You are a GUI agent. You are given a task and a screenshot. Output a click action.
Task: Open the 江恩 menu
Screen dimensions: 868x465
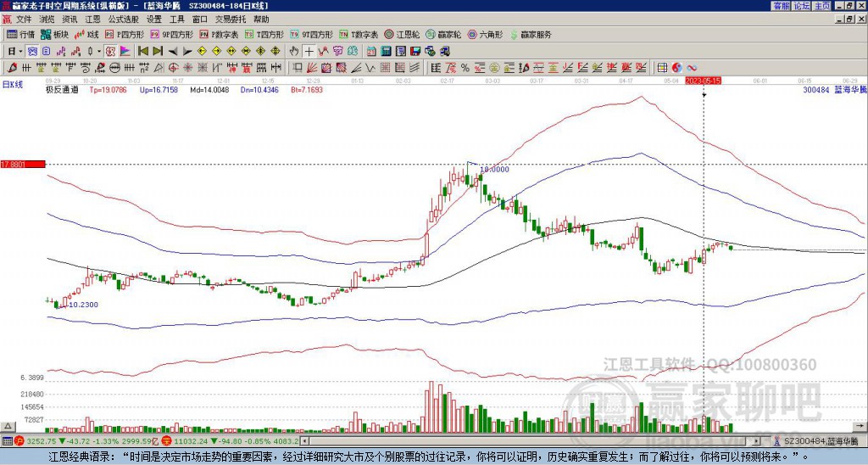[93, 20]
